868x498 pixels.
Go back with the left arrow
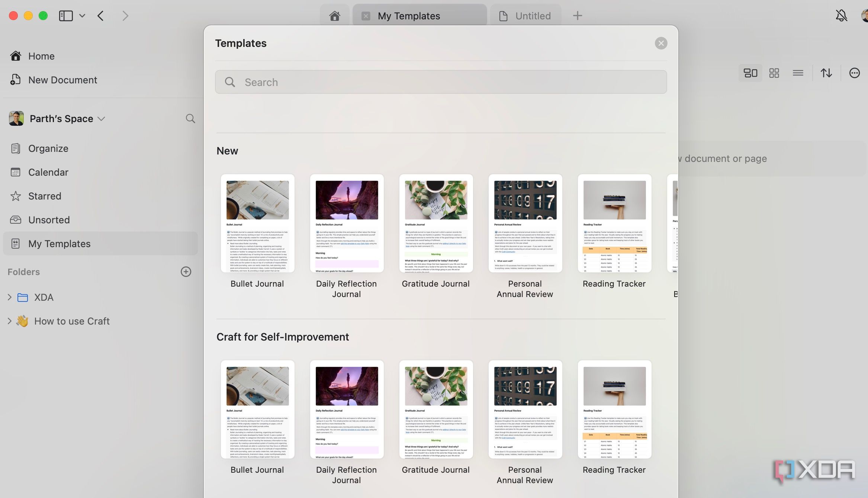(100, 16)
